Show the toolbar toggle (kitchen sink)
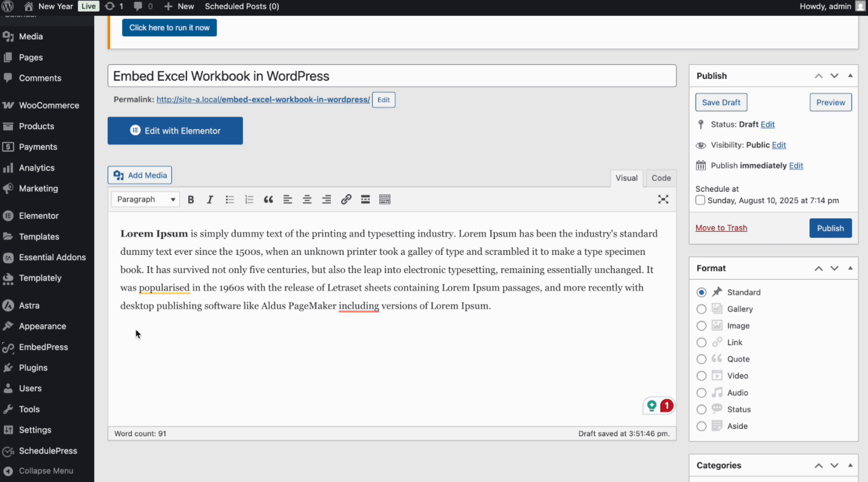This screenshot has height=482, width=868. click(385, 199)
